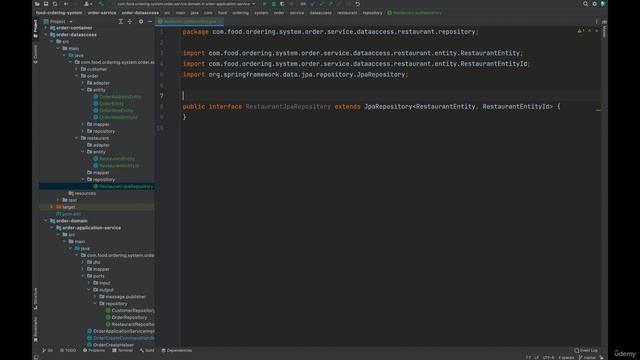Click the warning indicator in editor corner

(581, 31)
